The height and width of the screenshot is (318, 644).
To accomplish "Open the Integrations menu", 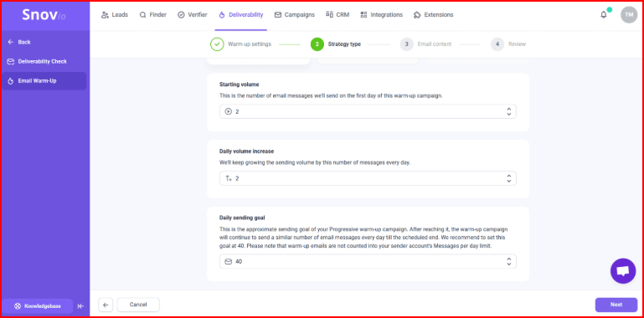I will [x=382, y=15].
